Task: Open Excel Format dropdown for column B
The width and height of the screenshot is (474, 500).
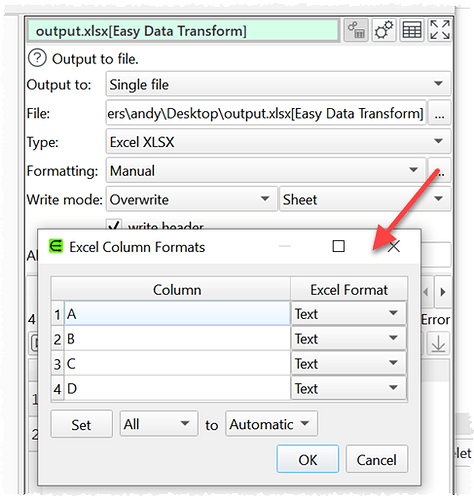Action: [x=349, y=338]
